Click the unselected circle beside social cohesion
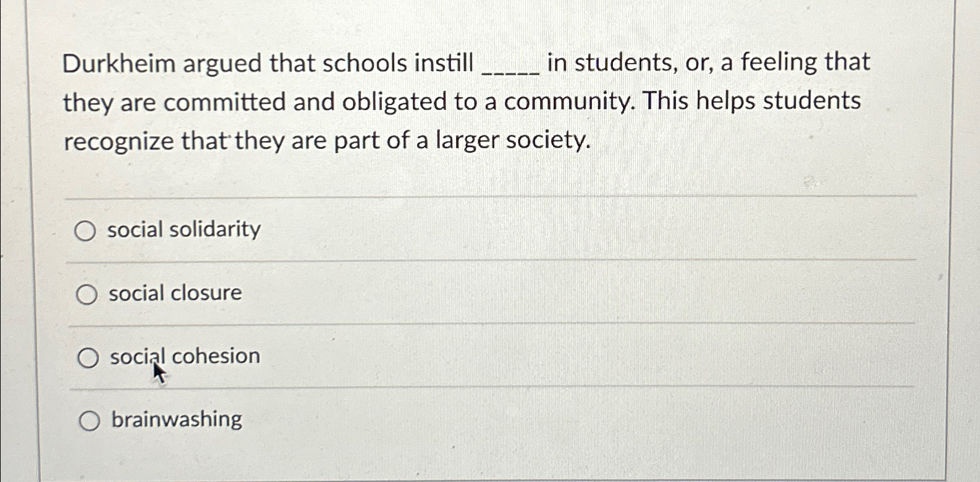This screenshot has width=980, height=482. [88, 357]
